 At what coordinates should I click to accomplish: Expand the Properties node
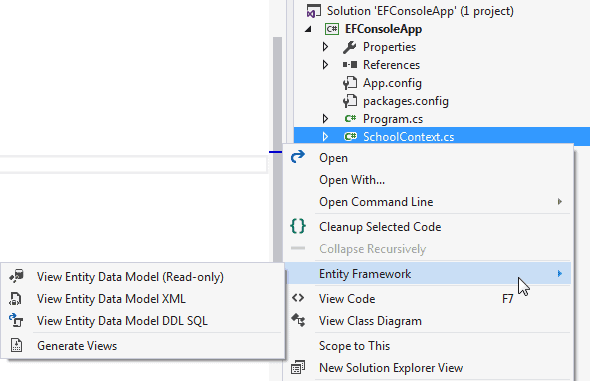click(x=325, y=47)
